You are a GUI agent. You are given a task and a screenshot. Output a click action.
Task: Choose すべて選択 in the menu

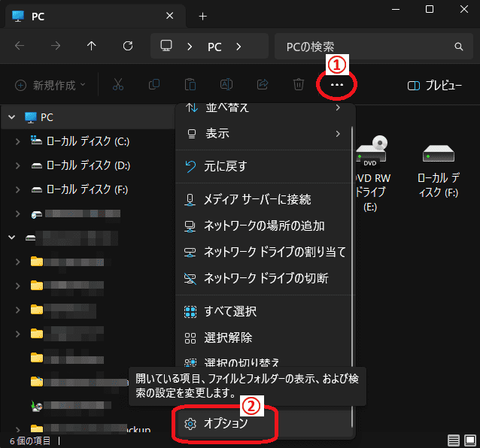tap(230, 311)
